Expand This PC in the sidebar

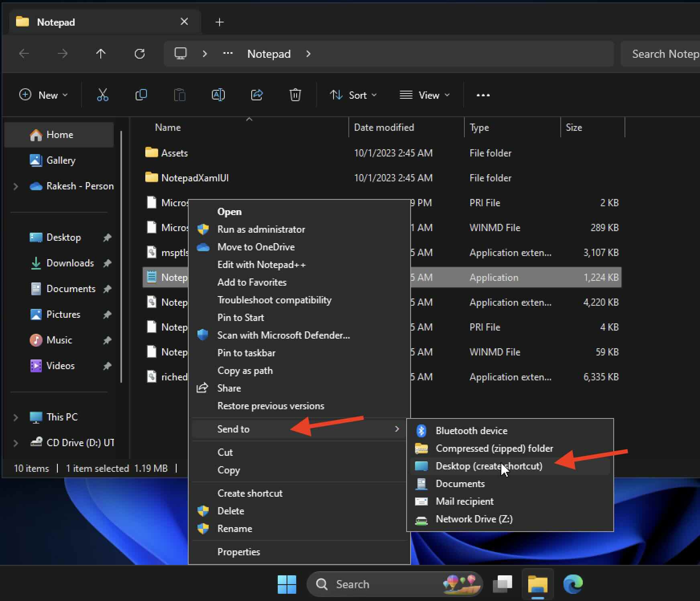pos(16,417)
